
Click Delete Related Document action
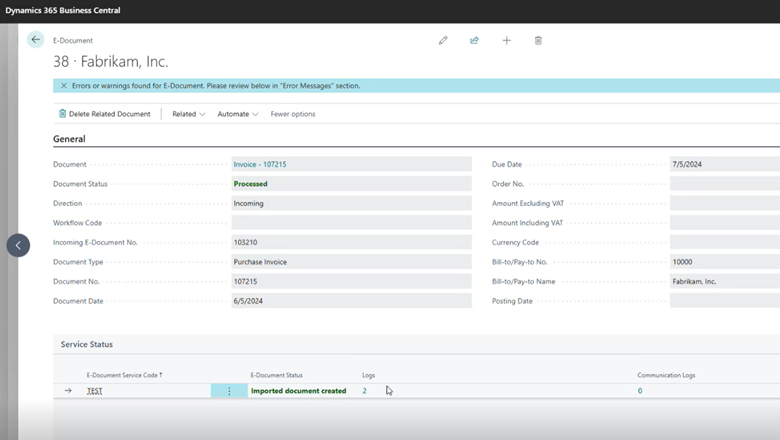click(104, 114)
